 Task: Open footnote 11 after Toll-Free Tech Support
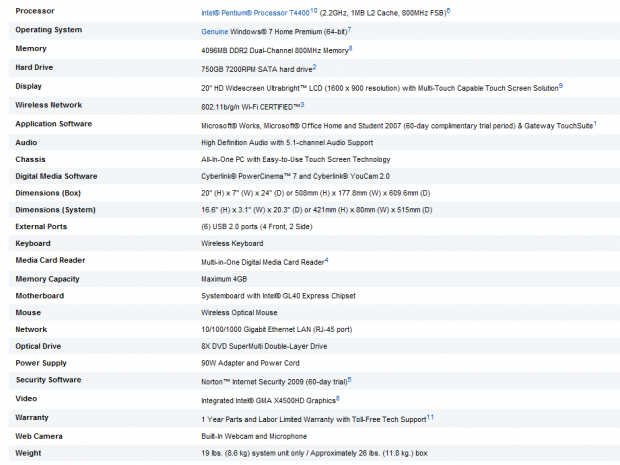(x=430, y=418)
